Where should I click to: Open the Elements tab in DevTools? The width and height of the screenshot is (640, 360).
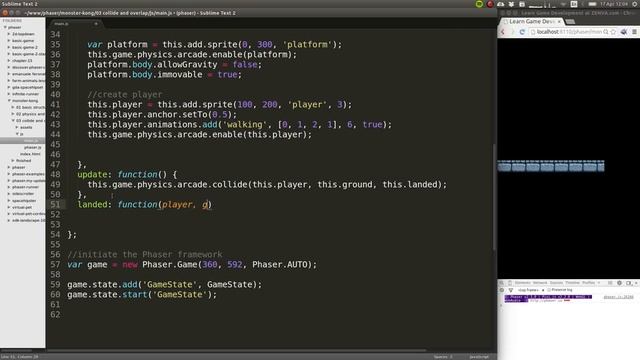point(522,283)
